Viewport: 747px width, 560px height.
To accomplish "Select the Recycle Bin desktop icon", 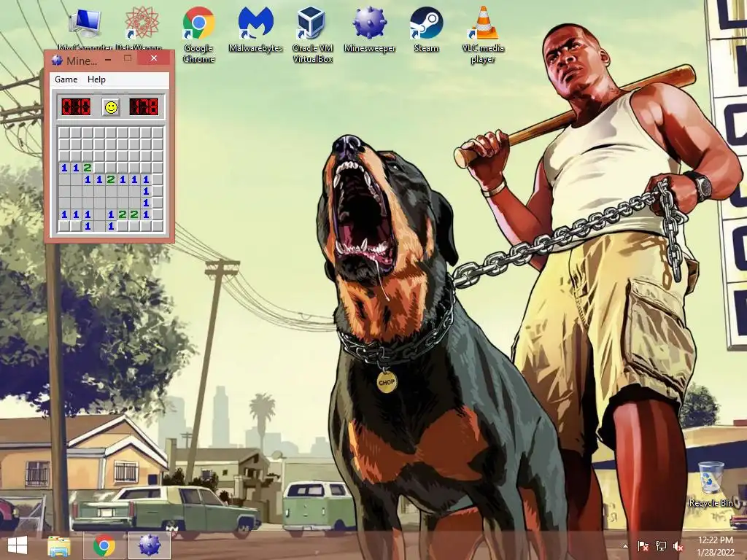I will click(x=711, y=484).
